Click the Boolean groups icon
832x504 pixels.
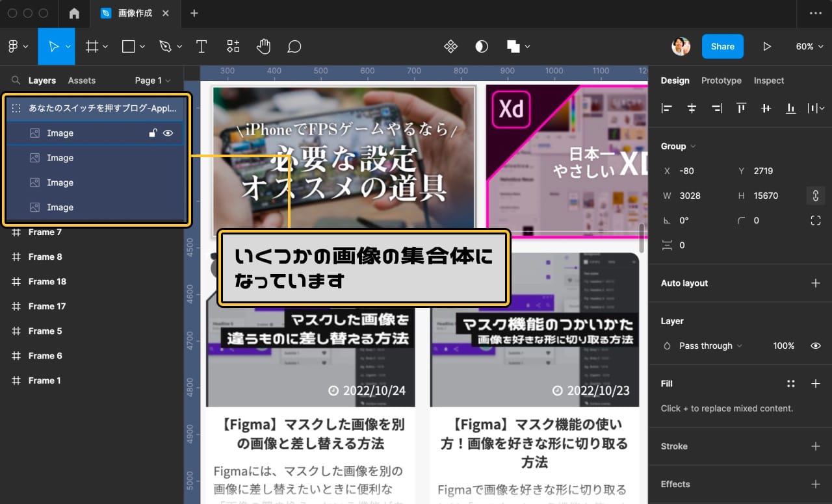click(x=513, y=47)
